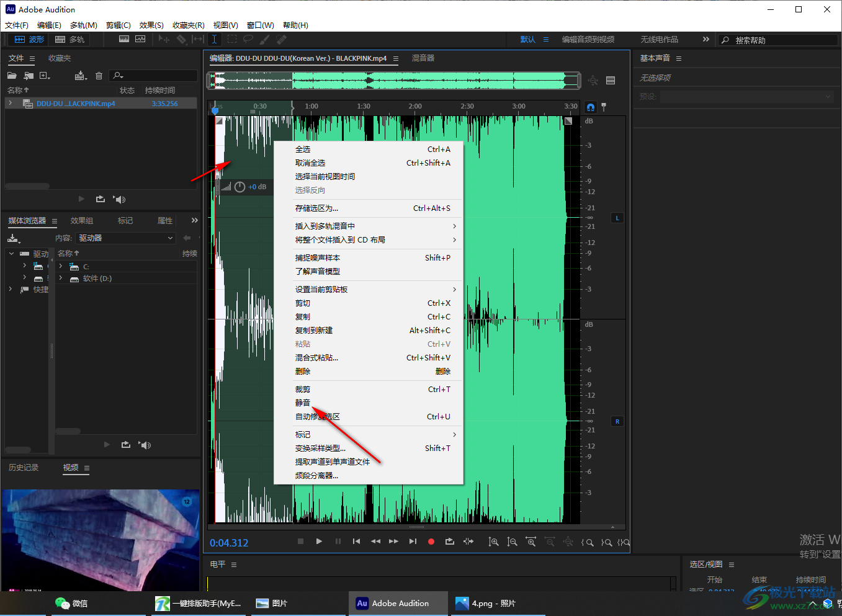Switch to the 混音器 tab
The height and width of the screenshot is (616, 842).
coord(423,58)
